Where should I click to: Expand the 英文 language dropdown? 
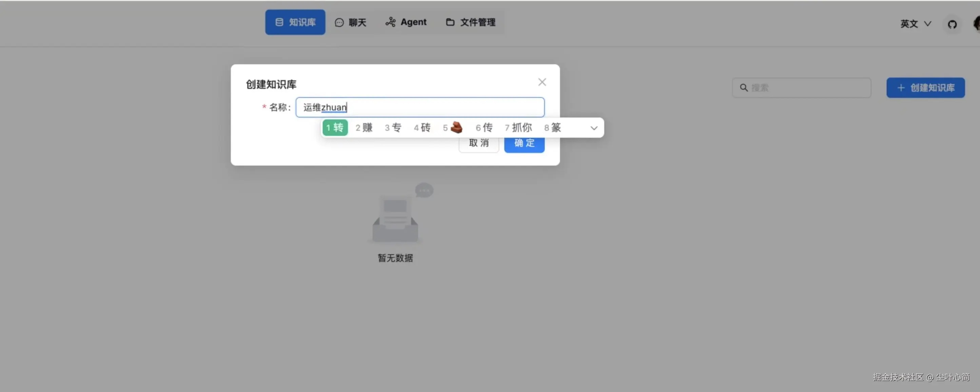click(x=915, y=24)
